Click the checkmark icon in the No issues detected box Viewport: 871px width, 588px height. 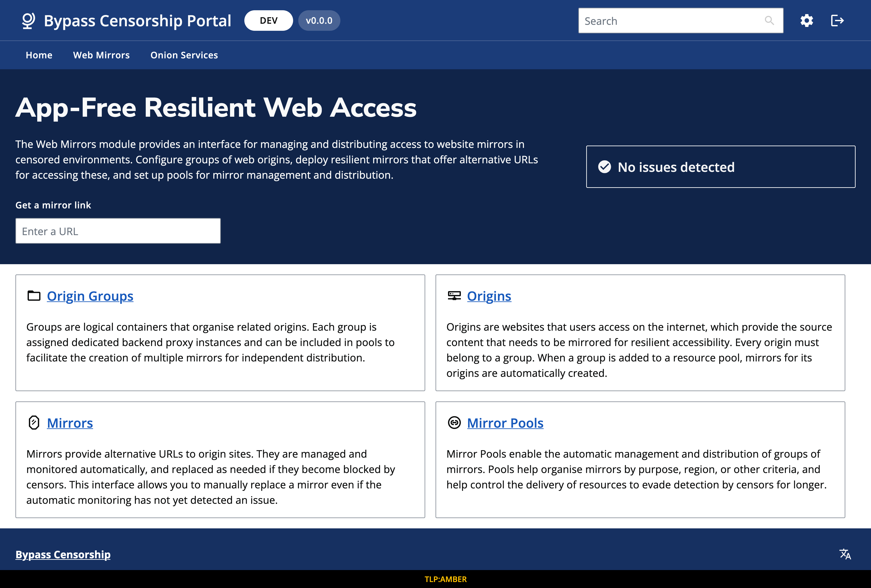[x=605, y=167]
